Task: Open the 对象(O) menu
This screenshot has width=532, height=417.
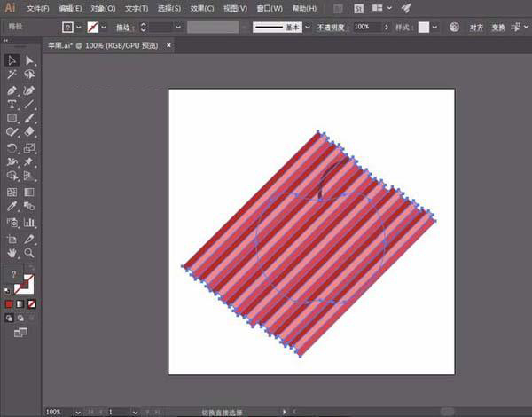Action: click(103, 8)
